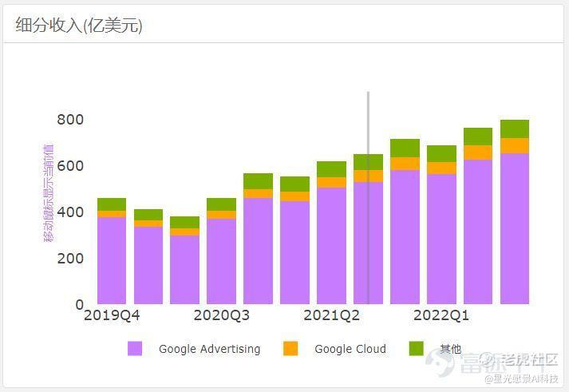Click the 600 y-axis tick label
The width and height of the screenshot is (569, 392).
(x=70, y=166)
